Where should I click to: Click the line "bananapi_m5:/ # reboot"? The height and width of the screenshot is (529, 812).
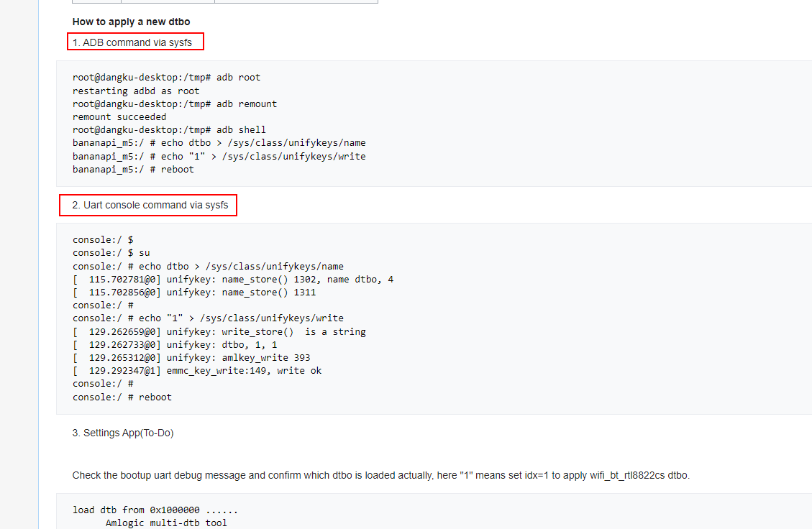pos(133,169)
